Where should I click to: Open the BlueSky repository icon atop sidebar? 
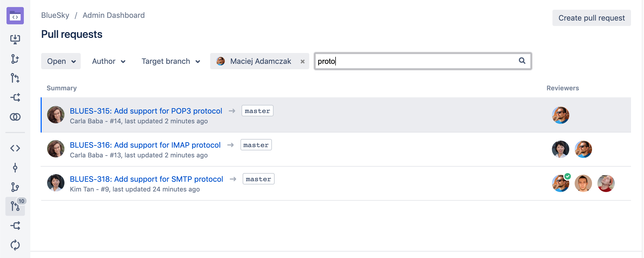coord(15,16)
